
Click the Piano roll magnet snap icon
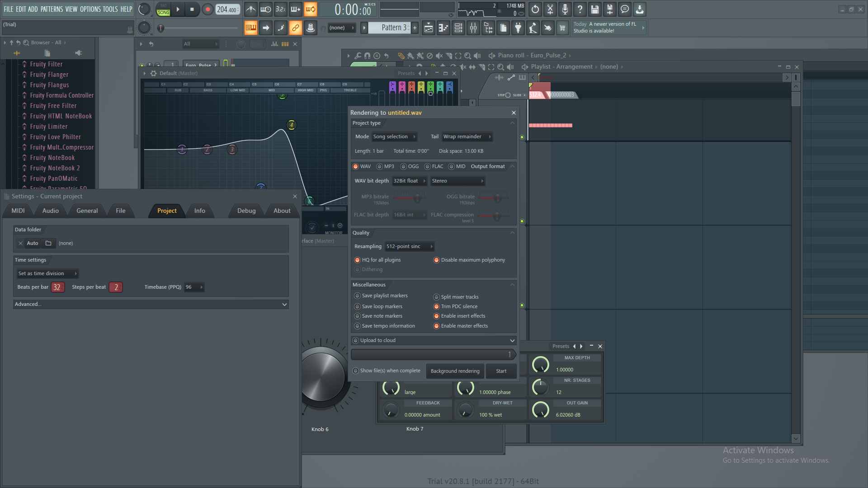(x=367, y=56)
